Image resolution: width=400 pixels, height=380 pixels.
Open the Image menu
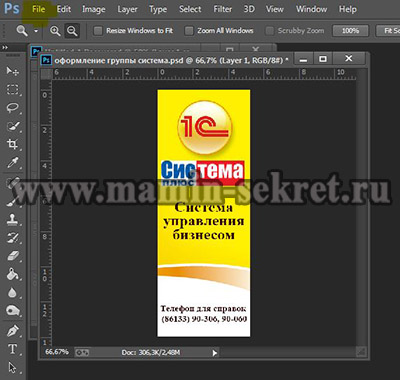tap(94, 9)
